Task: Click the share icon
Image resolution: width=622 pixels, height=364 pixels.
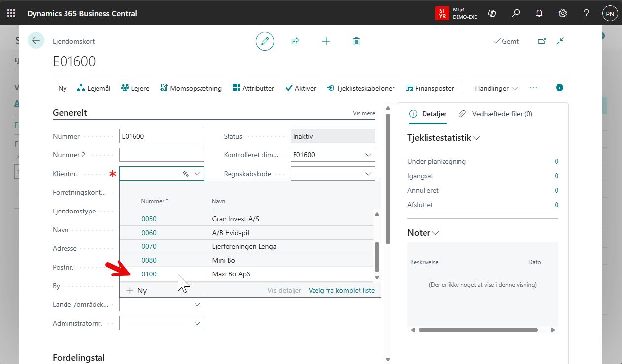Action: [x=295, y=41]
